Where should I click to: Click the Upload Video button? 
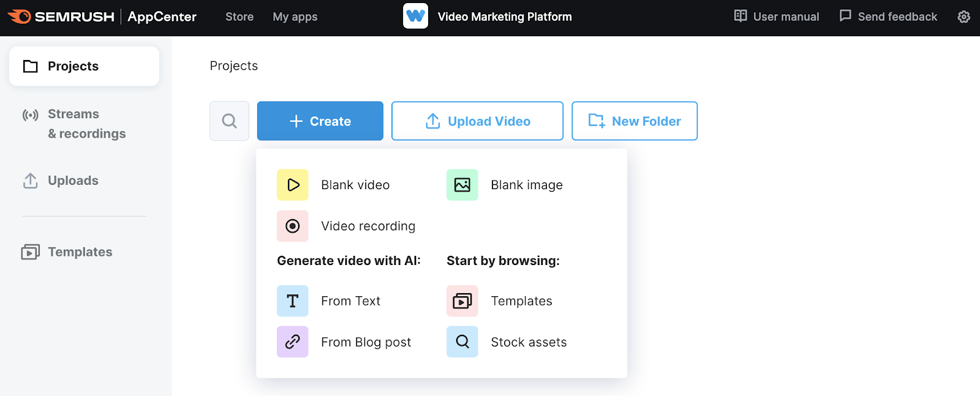[x=477, y=121]
